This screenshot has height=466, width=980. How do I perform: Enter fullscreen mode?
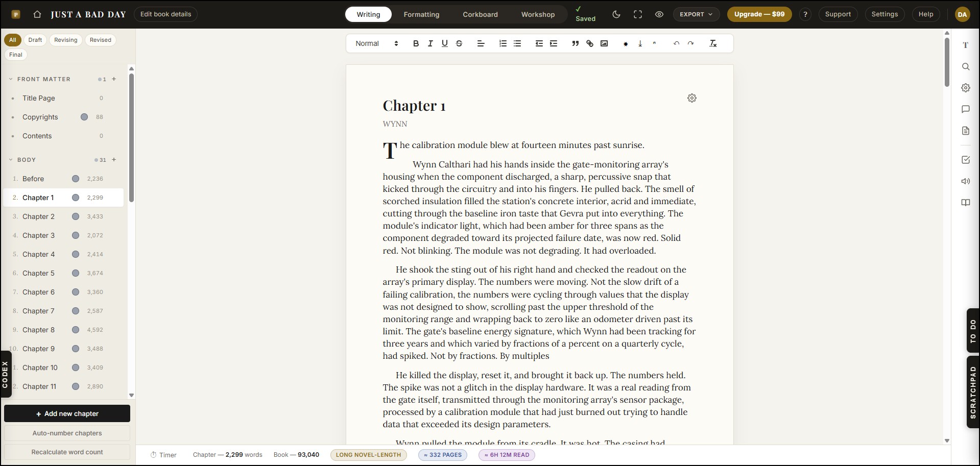(637, 14)
